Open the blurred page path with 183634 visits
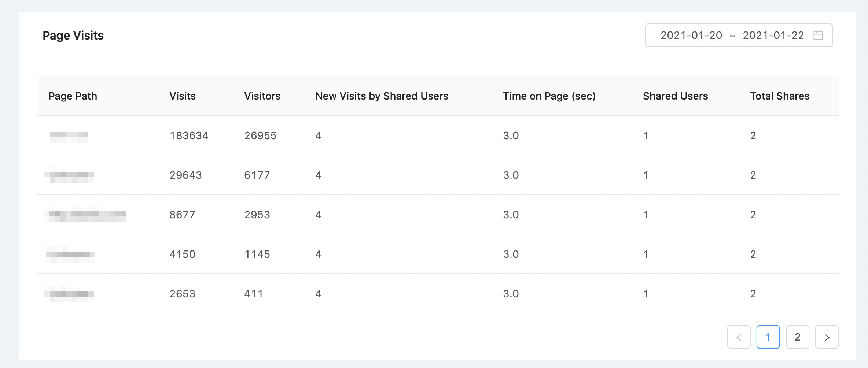This screenshot has width=868, height=368. [x=69, y=136]
